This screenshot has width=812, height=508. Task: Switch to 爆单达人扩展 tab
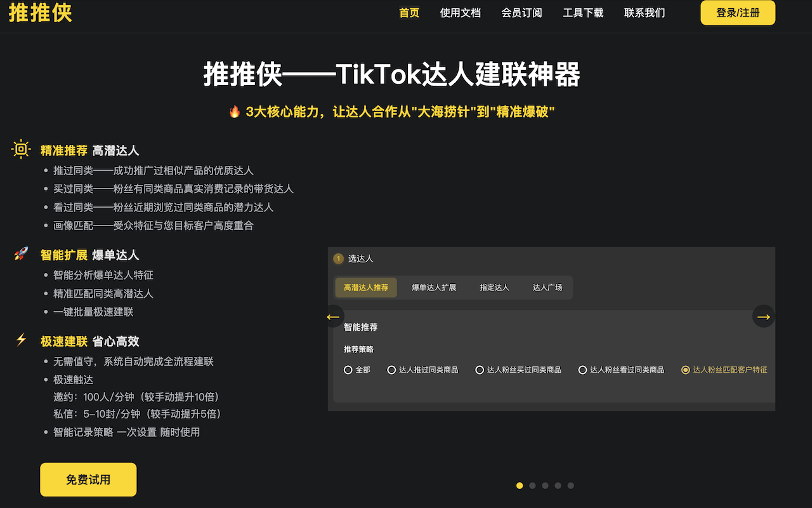[434, 288]
